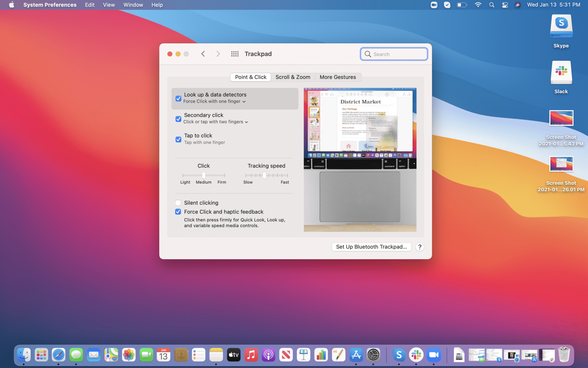Select Screen Shot 26.01 PM file thumbnail
The width and height of the screenshot is (588, 368).
pos(561,164)
